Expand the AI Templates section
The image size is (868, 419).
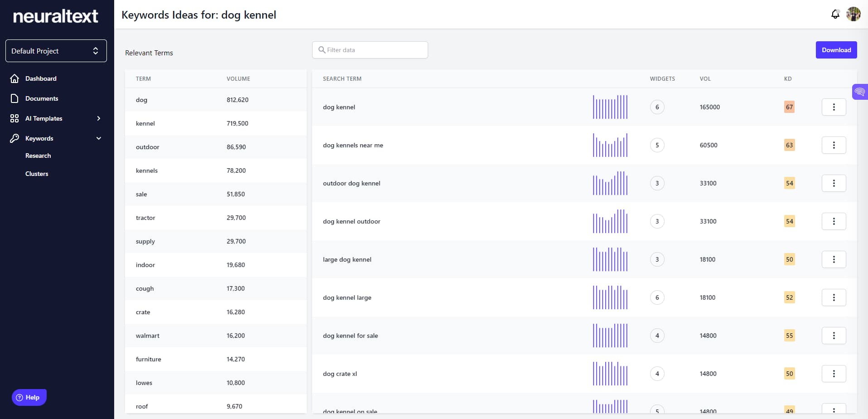point(99,118)
